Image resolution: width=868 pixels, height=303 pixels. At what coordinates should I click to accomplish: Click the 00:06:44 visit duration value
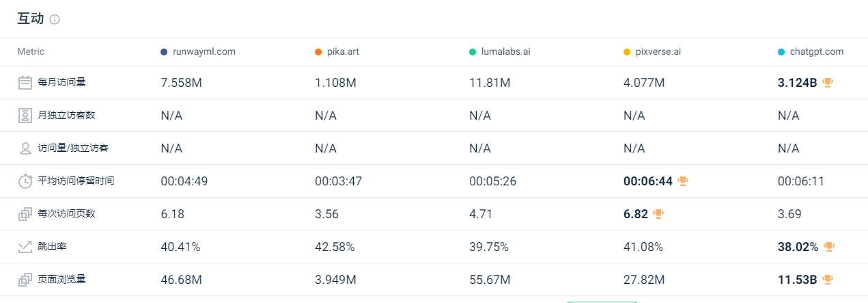[x=648, y=181]
